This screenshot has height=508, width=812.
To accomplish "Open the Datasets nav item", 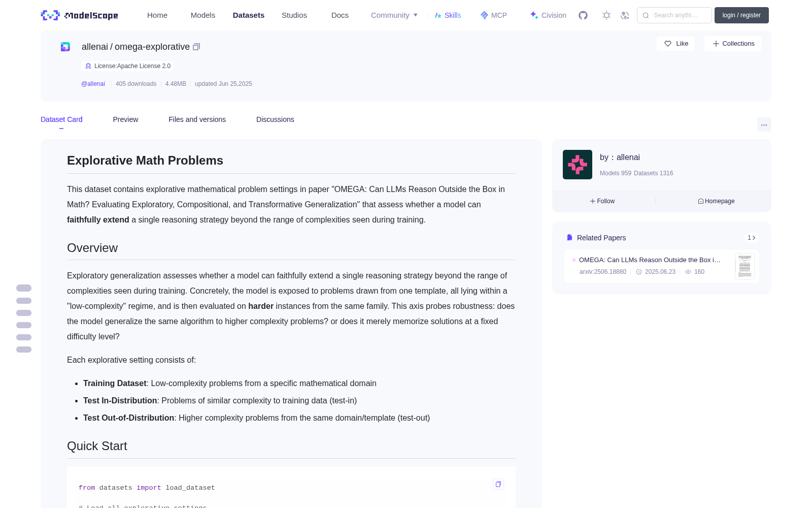I will click(249, 15).
